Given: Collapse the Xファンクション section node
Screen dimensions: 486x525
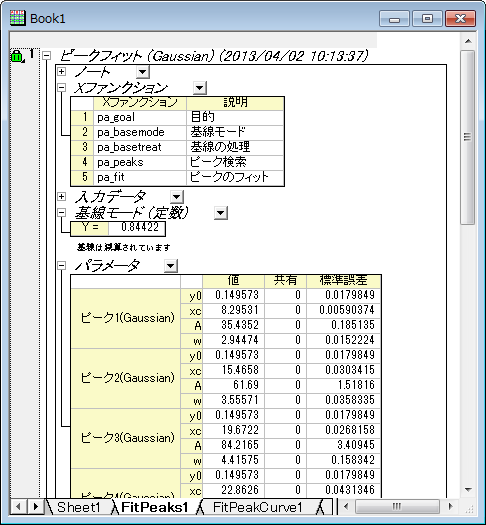Looking at the screenshot, I should (62, 88).
